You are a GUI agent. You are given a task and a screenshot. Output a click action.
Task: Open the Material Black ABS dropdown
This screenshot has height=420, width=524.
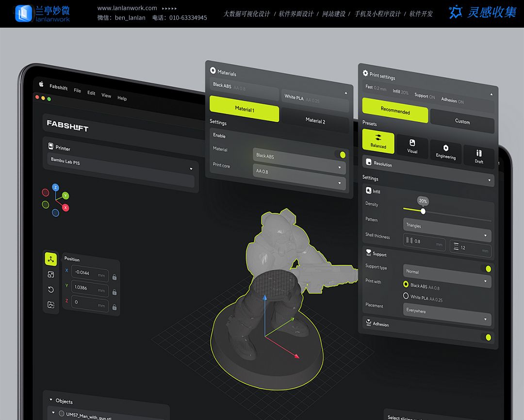point(299,161)
